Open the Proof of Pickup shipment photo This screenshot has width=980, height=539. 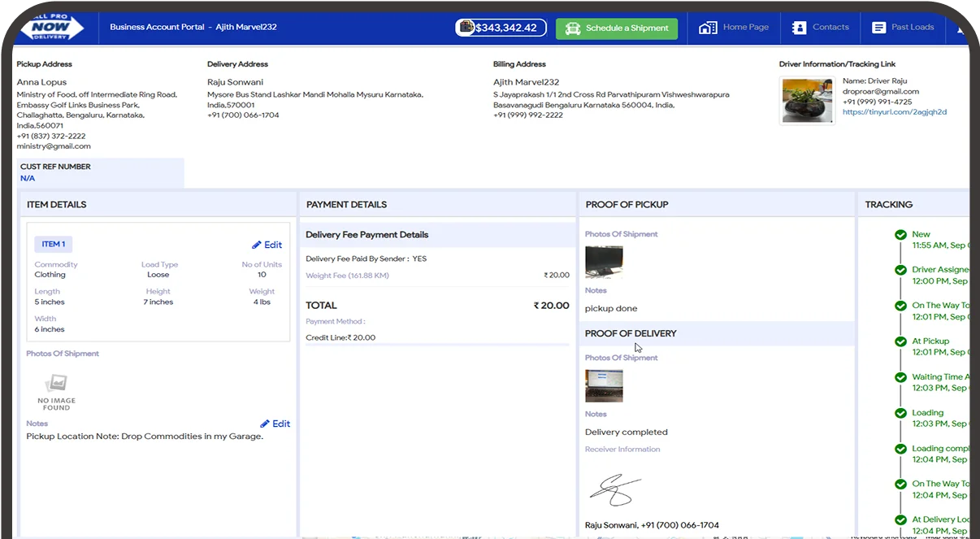(604, 263)
